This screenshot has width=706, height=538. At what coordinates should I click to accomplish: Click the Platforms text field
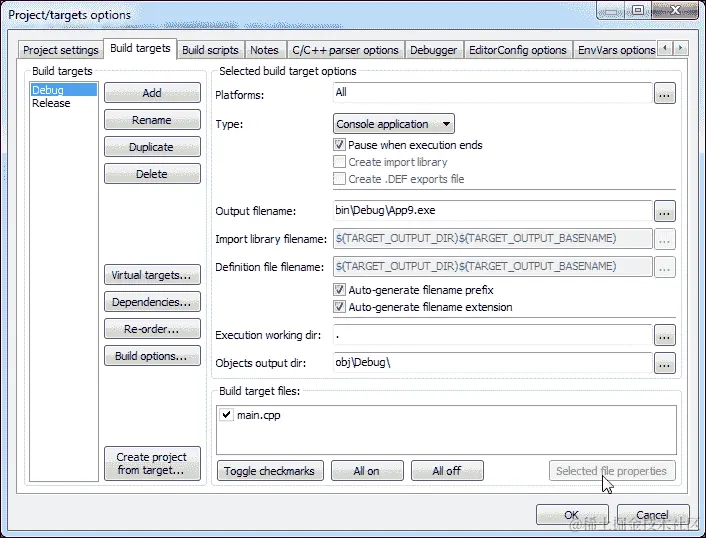(x=493, y=93)
